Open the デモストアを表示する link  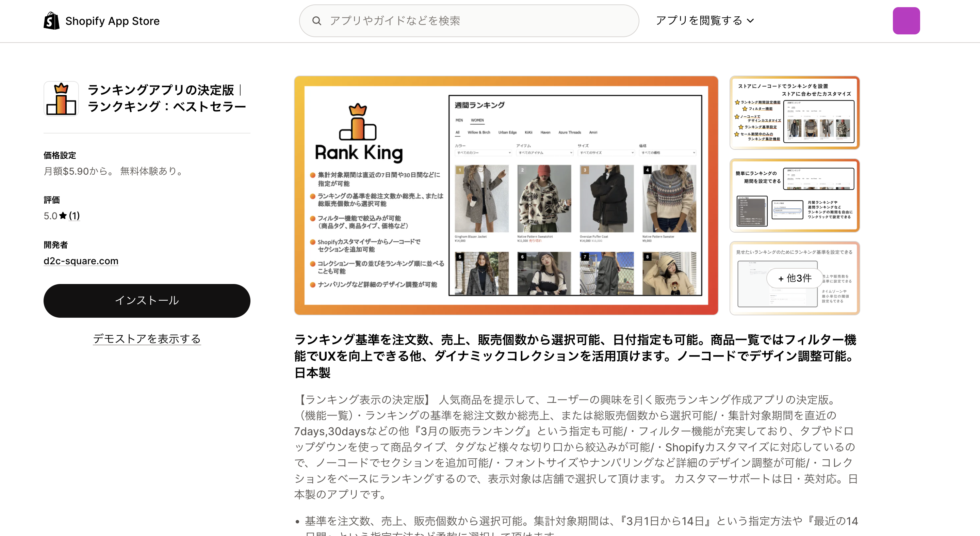pos(147,339)
